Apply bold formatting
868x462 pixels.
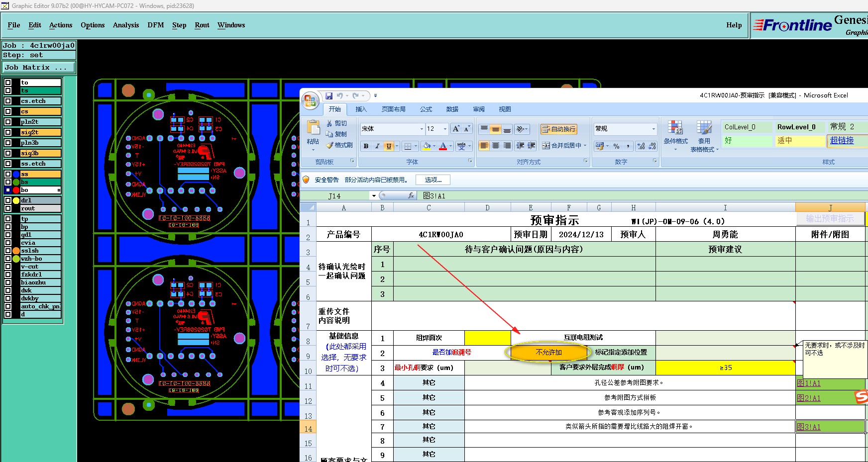point(366,146)
